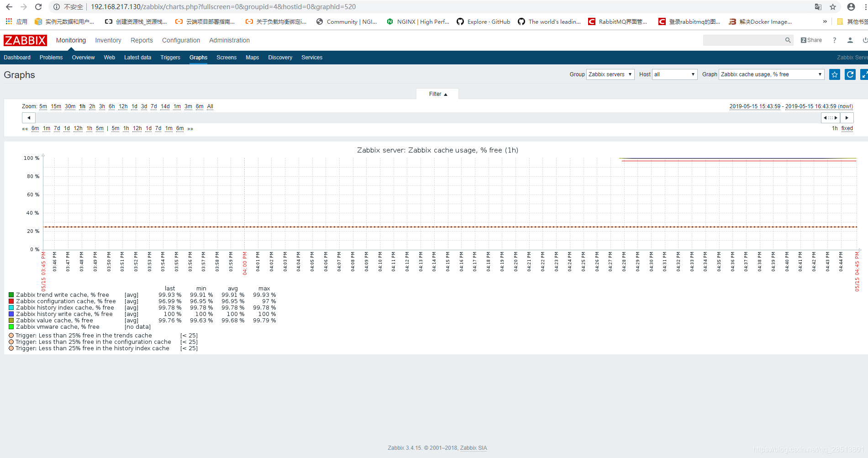Set zoom to 2h
The image size is (868, 458).
click(92, 106)
